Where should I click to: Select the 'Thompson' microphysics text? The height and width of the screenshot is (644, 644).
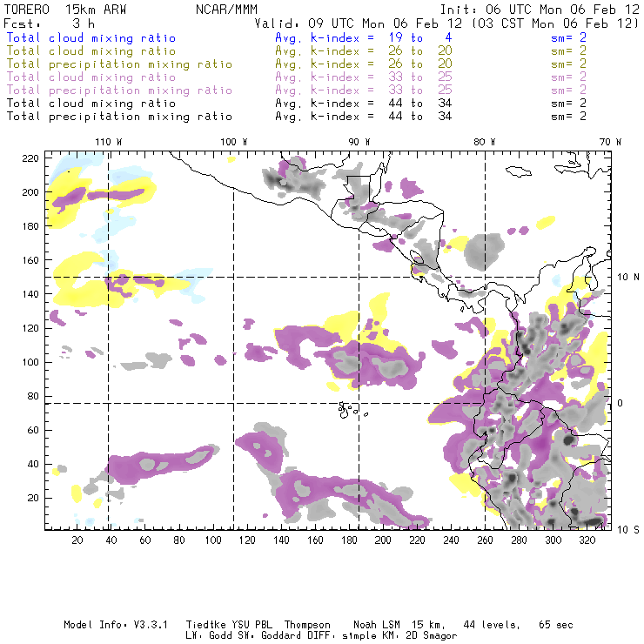coord(307,625)
